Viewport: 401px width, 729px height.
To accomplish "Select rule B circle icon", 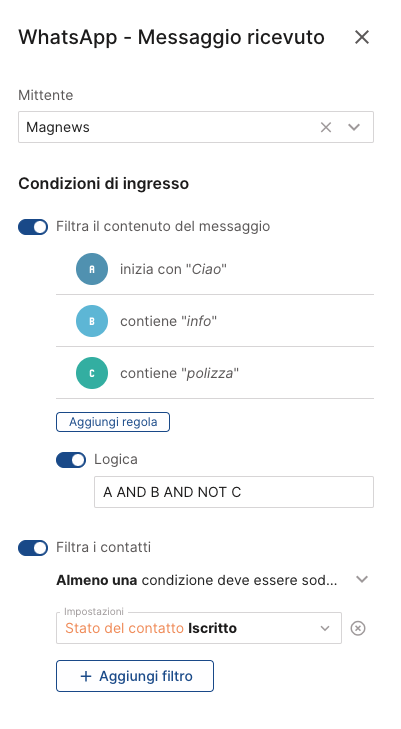I will pos(92,321).
